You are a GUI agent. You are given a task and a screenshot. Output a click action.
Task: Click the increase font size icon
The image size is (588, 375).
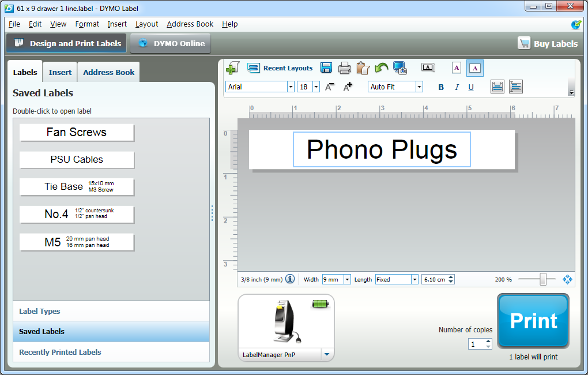tap(348, 87)
